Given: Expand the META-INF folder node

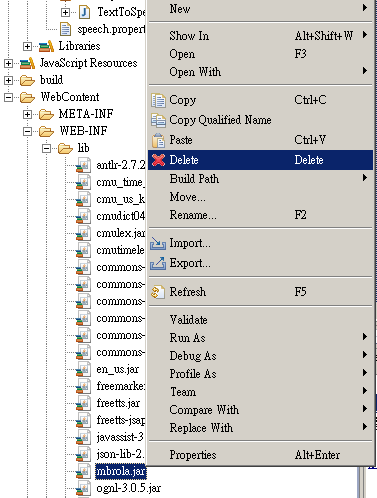Looking at the screenshot, I should click(27, 114).
